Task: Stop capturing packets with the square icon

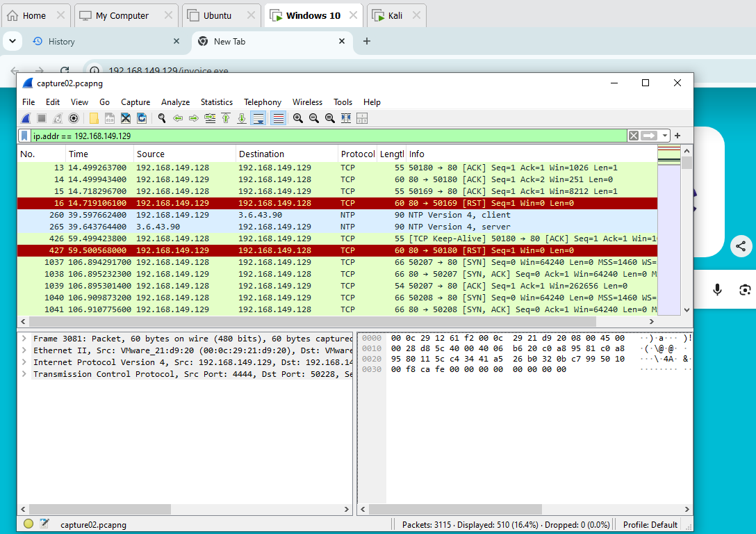Action: coord(42,118)
